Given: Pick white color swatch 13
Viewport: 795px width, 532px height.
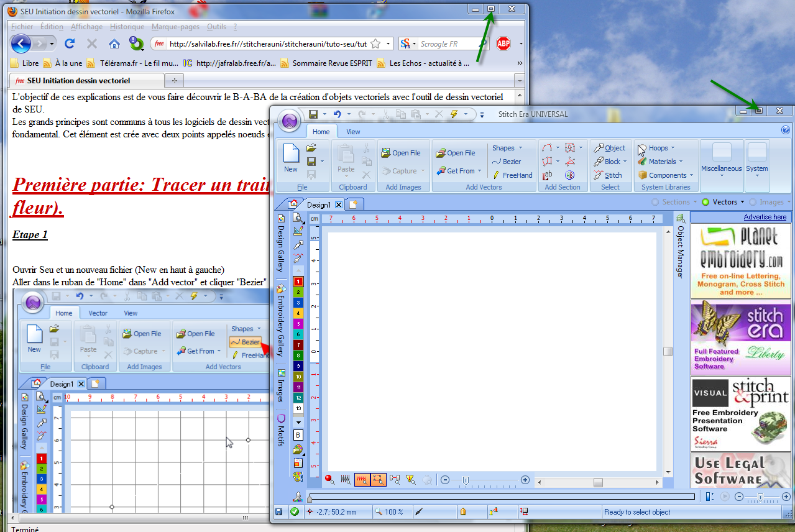Looking at the screenshot, I should click(x=298, y=408).
